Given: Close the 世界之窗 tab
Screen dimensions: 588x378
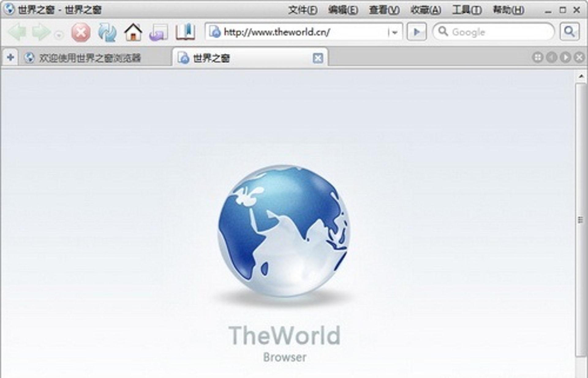Looking at the screenshot, I should 318,58.
